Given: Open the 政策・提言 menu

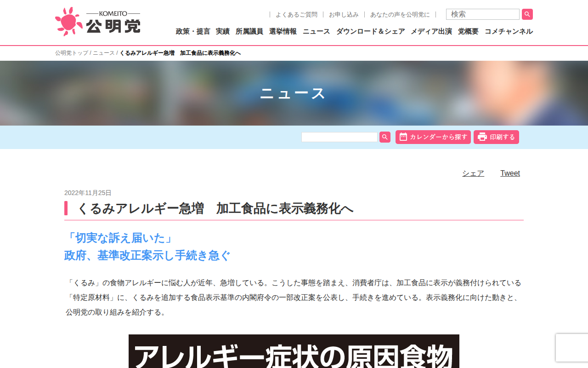Looking at the screenshot, I should coord(193,31).
